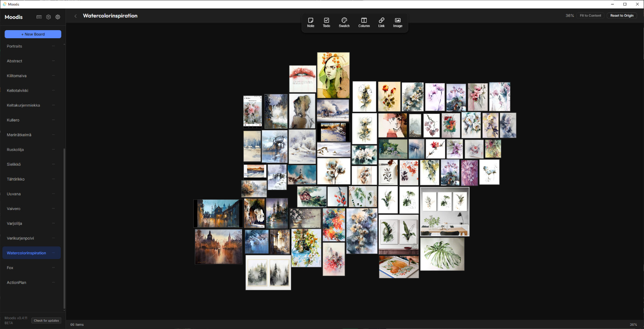Image resolution: width=644 pixels, height=329 pixels.
Task: Check for updates
Action: 46,321
